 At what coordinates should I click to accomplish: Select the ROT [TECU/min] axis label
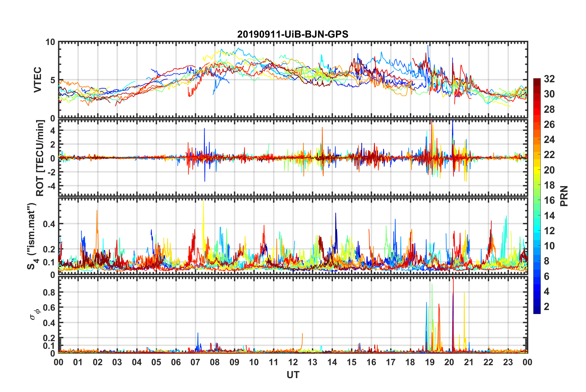[x=40, y=158]
